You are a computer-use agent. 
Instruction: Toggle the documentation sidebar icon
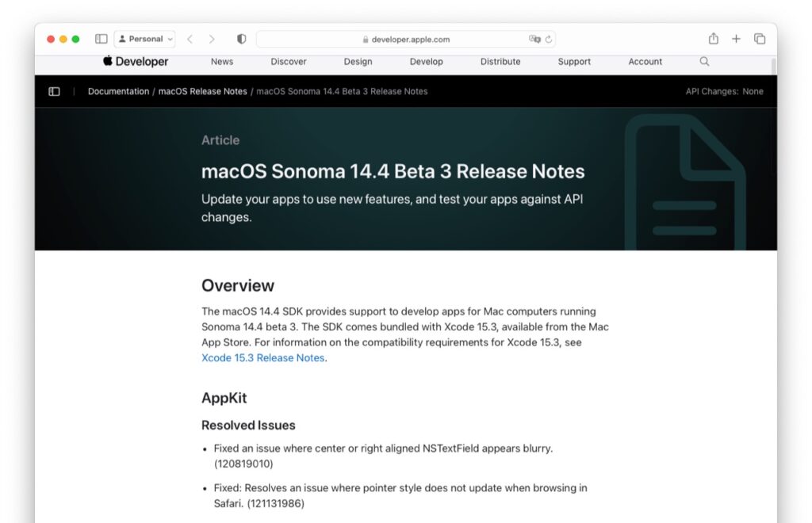[54, 91]
